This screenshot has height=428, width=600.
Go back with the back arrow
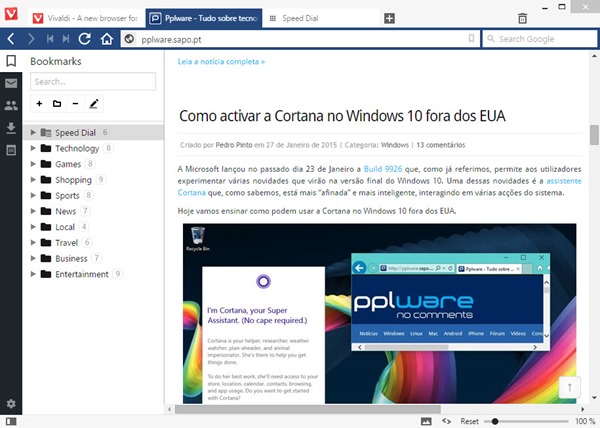[x=11, y=39]
